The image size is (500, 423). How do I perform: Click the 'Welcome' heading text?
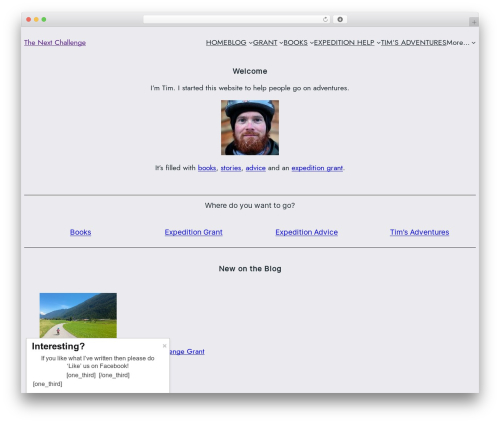coord(250,71)
